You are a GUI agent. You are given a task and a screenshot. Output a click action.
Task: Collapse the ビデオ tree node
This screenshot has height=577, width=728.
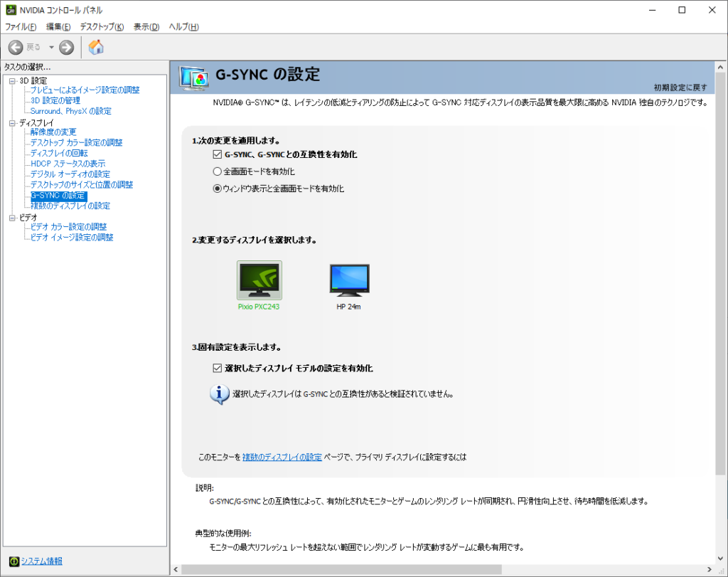(12, 218)
